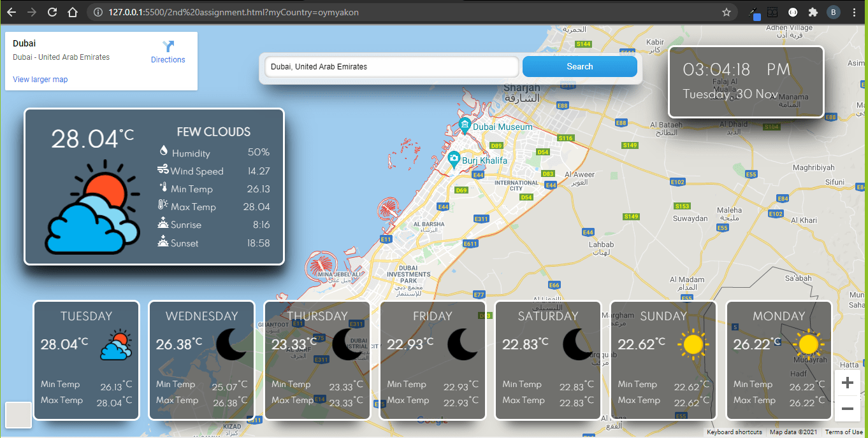868x438 pixels.
Task: Click the large sun-and-clouds weather icon
Action: pyautogui.click(x=92, y=207)
